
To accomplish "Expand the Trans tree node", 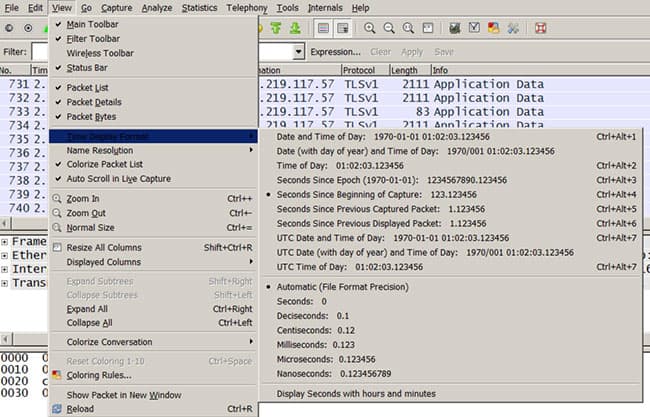I will pos(4,284).
